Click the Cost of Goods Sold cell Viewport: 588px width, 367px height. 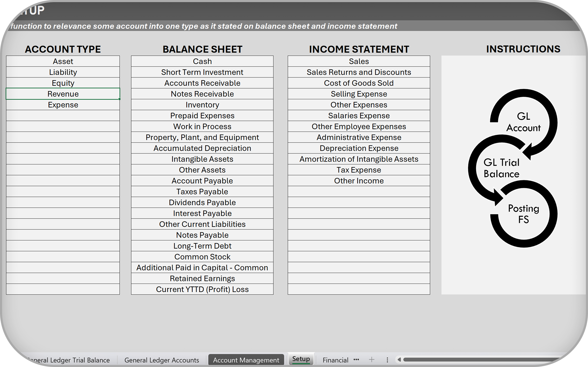click(359, 83)
